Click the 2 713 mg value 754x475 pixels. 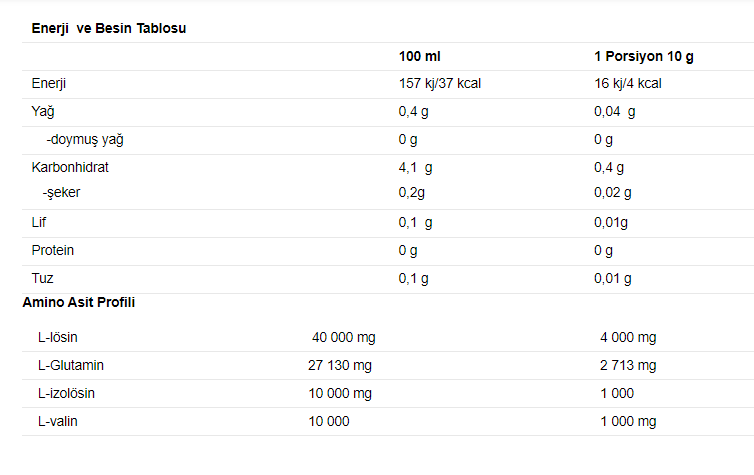click(628, 365)
